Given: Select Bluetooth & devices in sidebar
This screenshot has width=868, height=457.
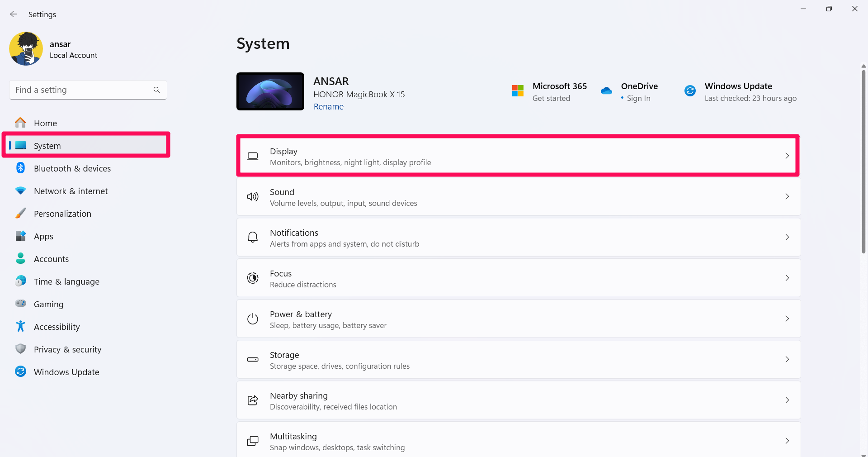Looking at the screenshot, I should pyautogui.click(x=88, y=168).
